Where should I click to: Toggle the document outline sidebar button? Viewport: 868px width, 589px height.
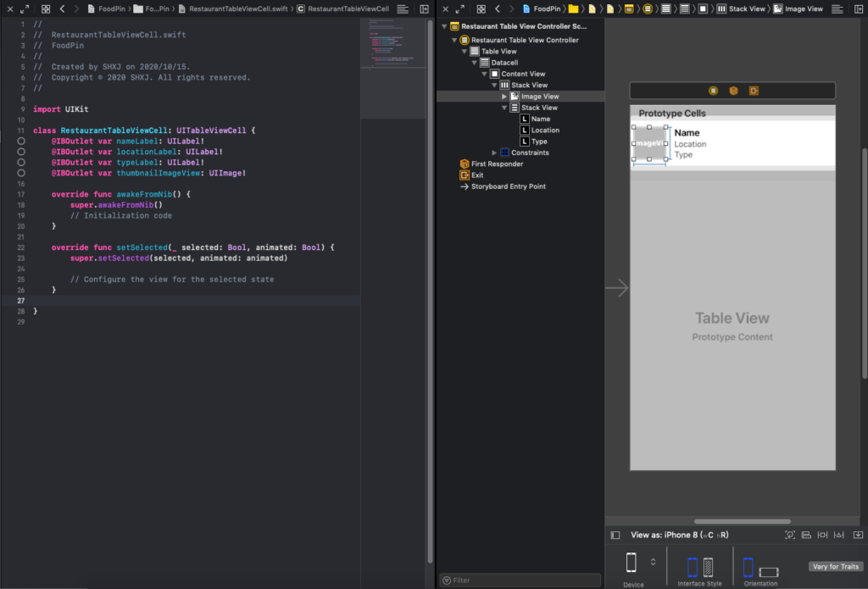click(615, 535)
